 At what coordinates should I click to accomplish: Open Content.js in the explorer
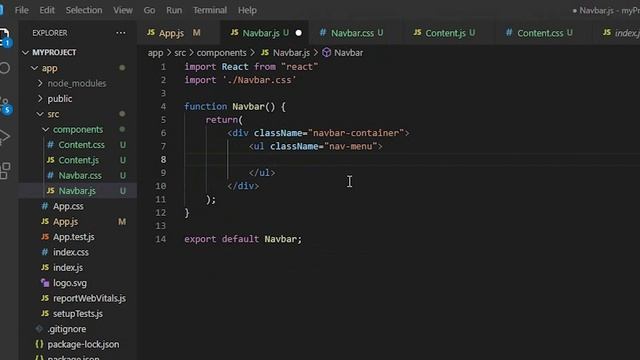pos(78,160)
